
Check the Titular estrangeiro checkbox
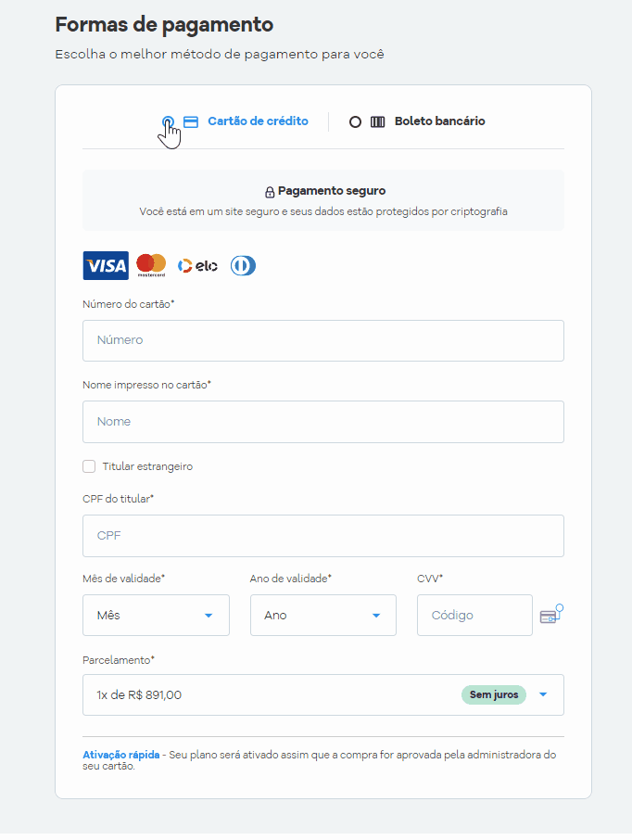89,466
